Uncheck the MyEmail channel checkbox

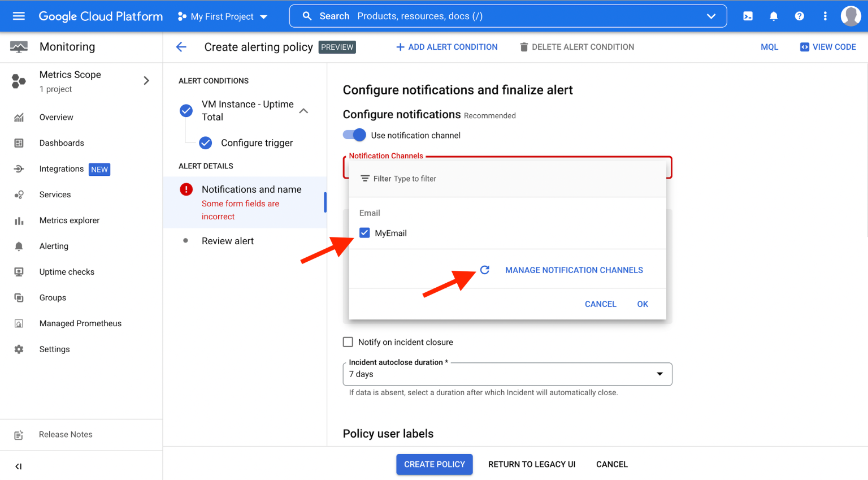[x=364, y=233]
